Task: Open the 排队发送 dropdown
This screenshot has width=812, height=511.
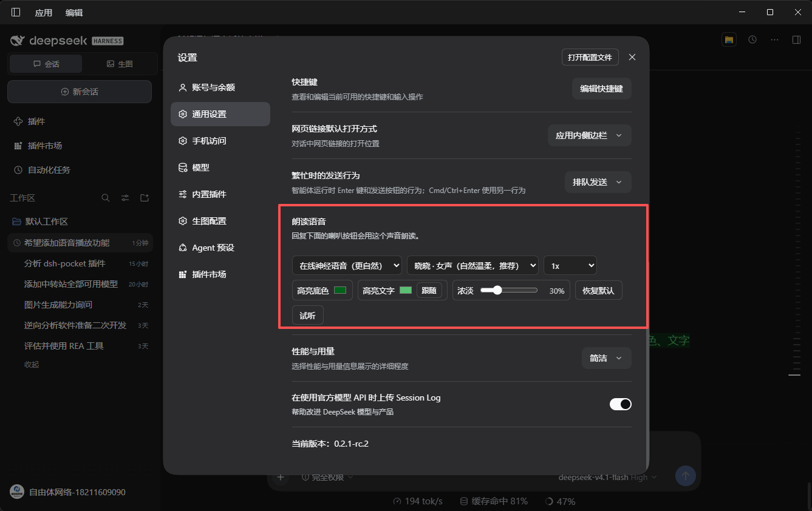Action: [598, 182]
